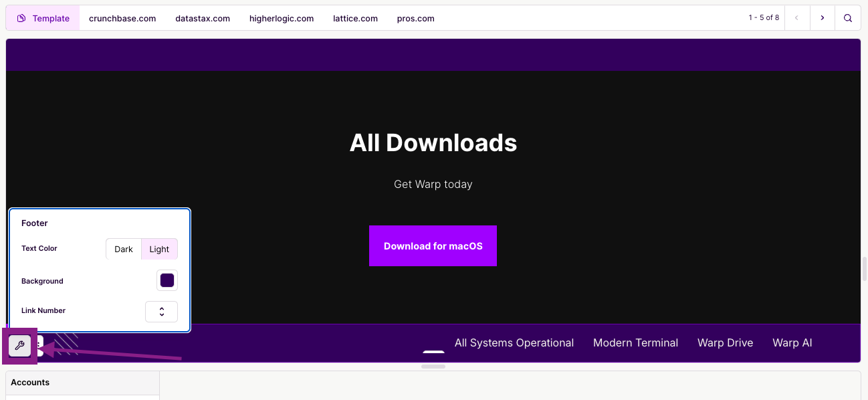The width and height of the screenshot is (868, 400).
Task: Open the crunchbase.com tab
Action: coord(122,18)
